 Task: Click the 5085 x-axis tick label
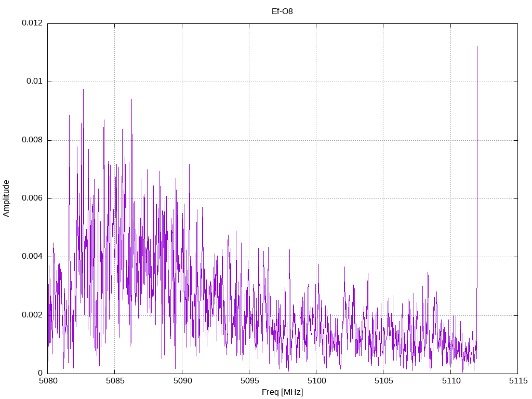[x=115, y=381]
